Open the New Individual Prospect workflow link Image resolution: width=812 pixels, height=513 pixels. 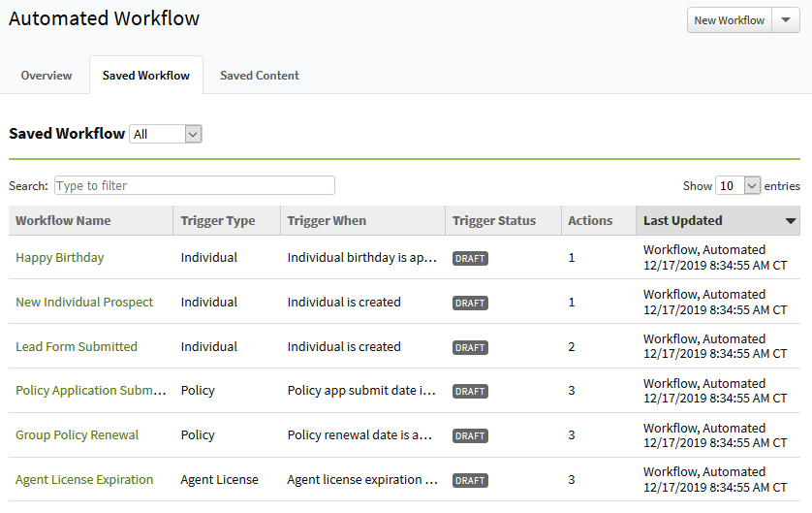click(x=84, y=303)
